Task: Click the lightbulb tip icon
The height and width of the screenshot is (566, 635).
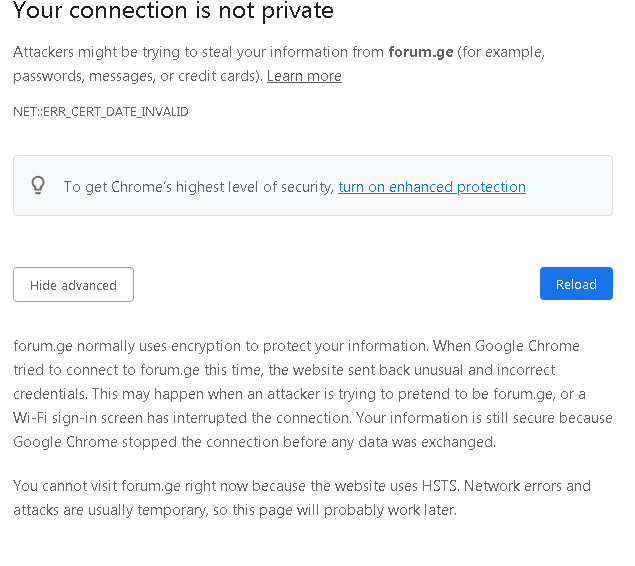Action: click(38, 186)
